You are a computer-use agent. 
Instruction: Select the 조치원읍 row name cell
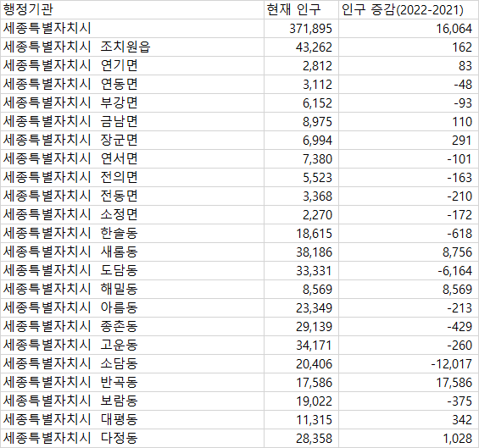pyautogui.click(x=132, y=47)
